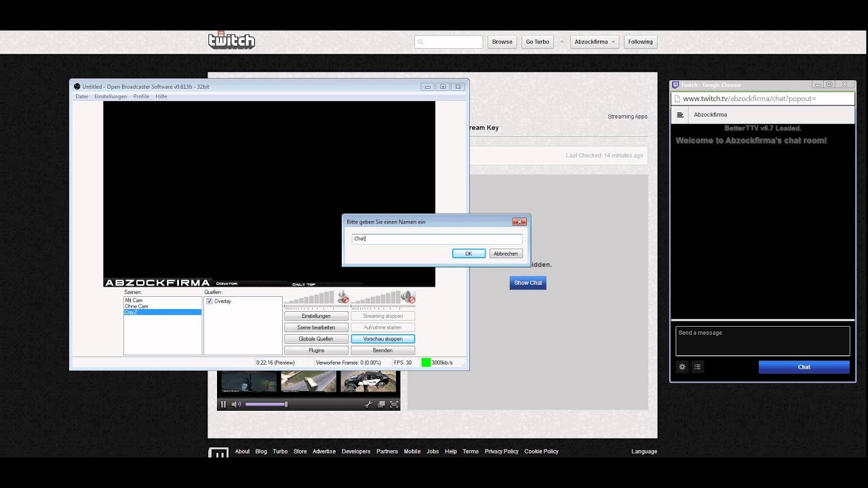The image size is (868, 488).
Task: Click the page icon in chat address bar
Action: (x=677, y=99)
